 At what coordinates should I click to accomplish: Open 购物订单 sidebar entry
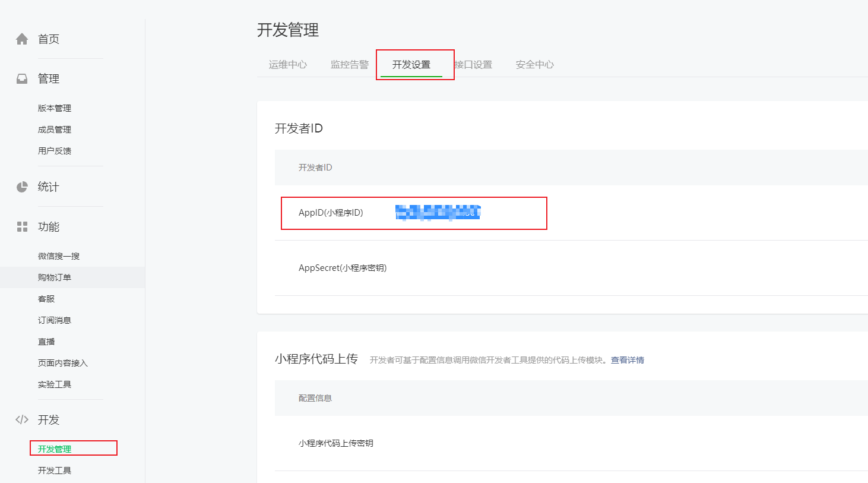pos(55,277)
